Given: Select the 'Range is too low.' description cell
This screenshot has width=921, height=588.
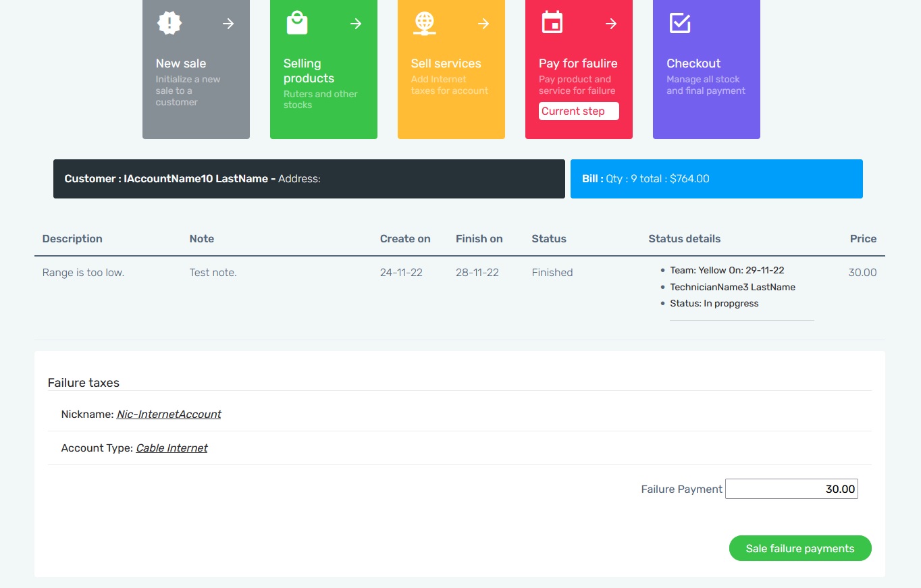Looking at the screenshot, I should click(84, 273).
